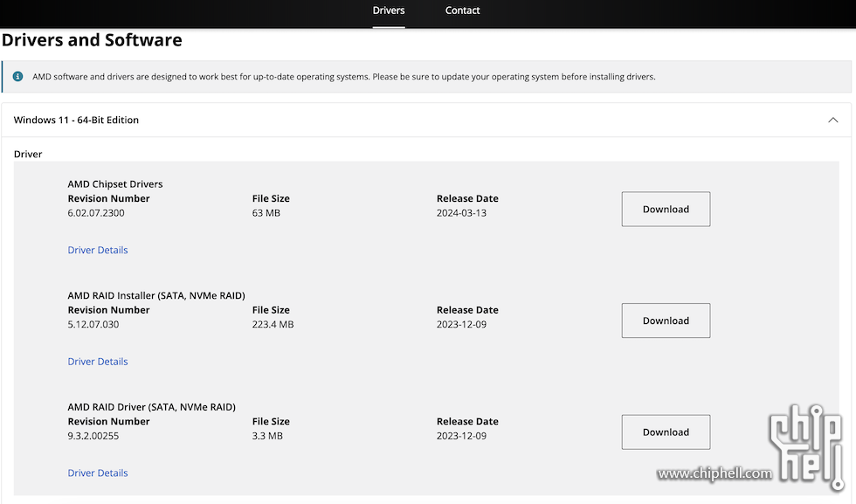The width and height of the screenshot is (856, 504).
Task: Open the Drivers tab
Action: 389,10
